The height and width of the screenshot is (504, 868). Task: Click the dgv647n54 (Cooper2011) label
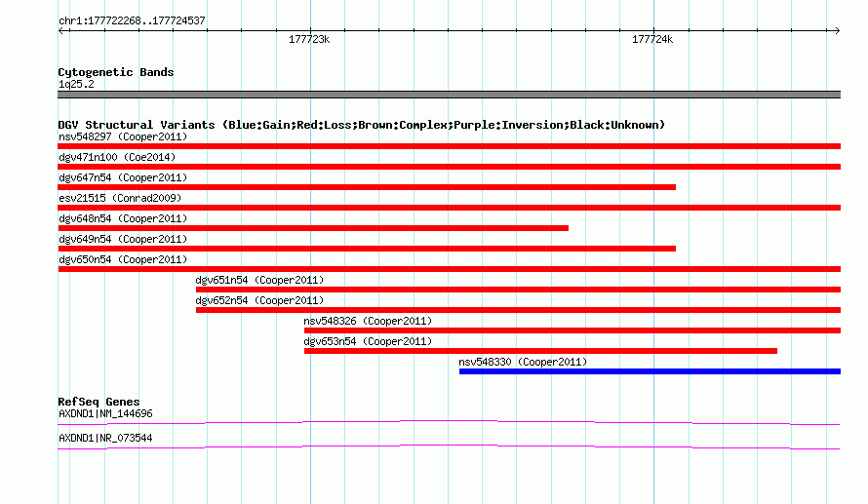[x=123, y=177]
